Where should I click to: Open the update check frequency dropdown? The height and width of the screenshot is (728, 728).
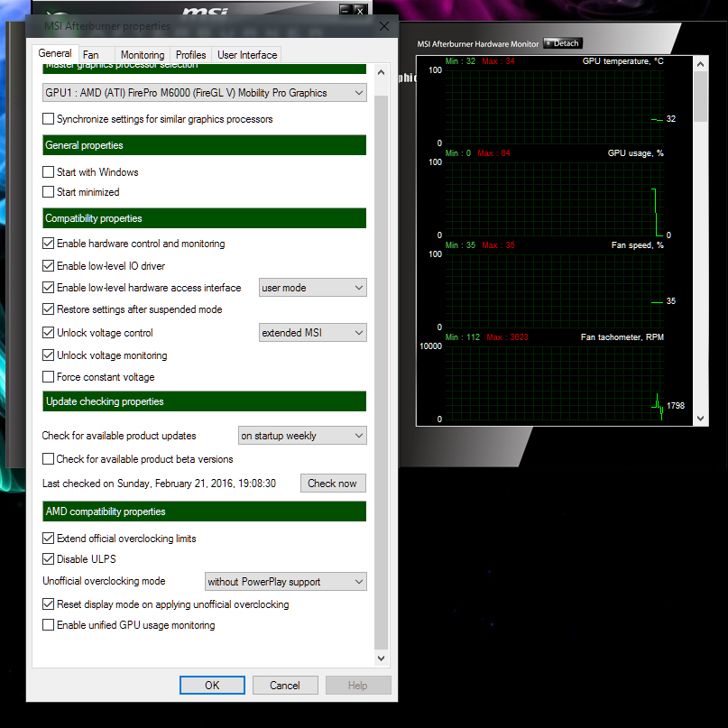pyautogui.click(x=302, y=436)
